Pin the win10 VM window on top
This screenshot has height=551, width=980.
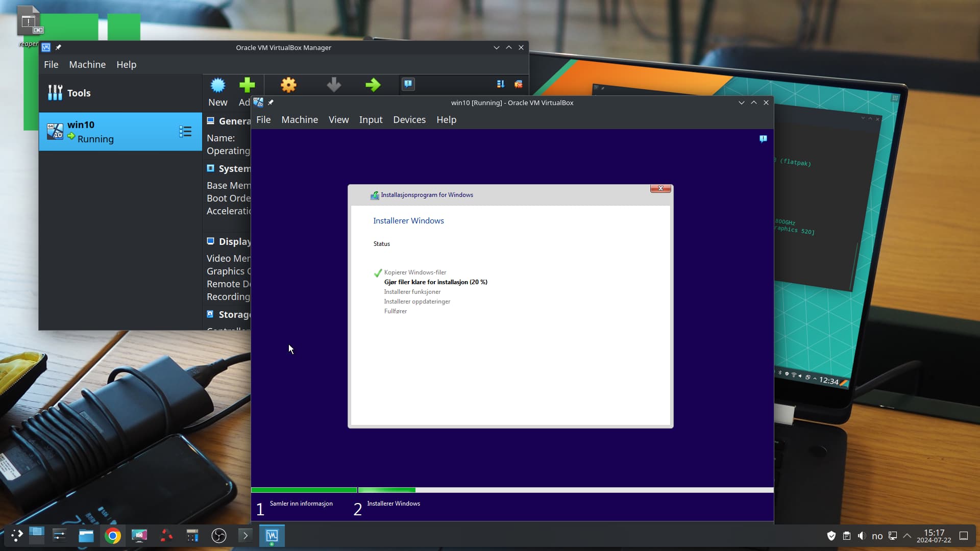[x=271, y=103]
